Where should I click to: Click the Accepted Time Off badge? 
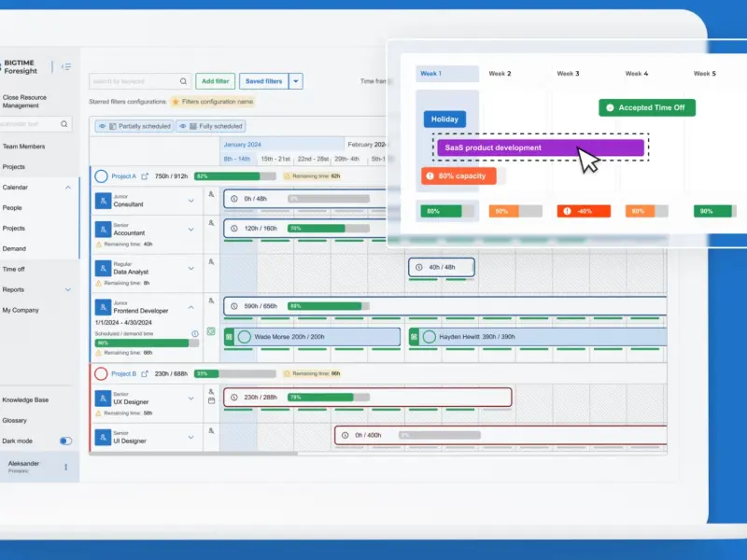647,107
